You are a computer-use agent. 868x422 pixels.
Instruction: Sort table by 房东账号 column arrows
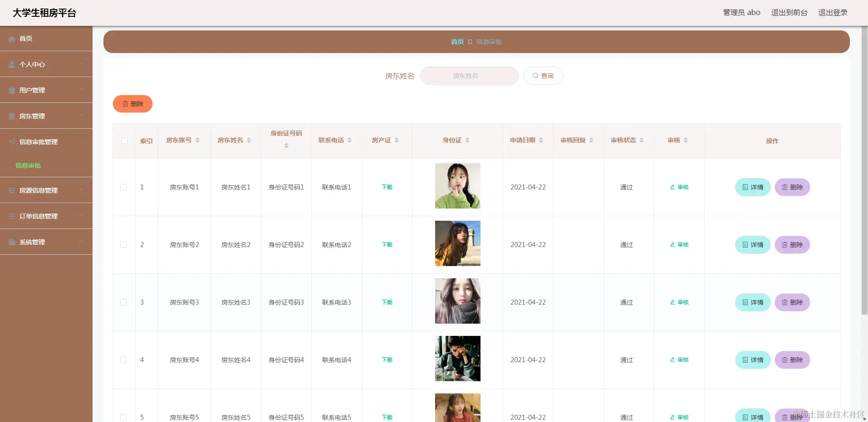[197, 141]
